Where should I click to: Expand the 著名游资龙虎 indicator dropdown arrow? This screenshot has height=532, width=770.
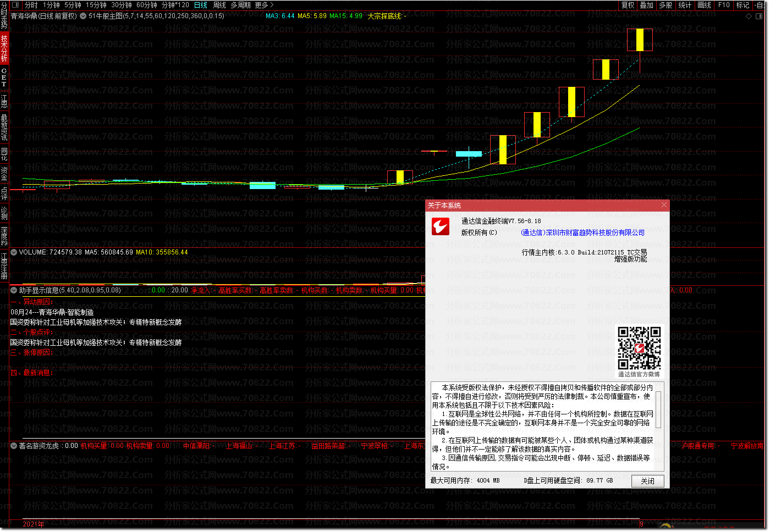point(14,446)
